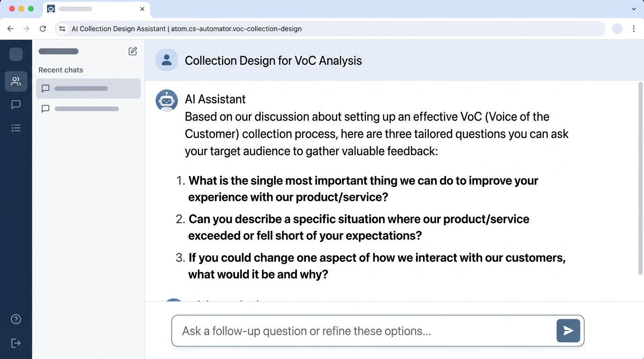This screenshot has height=359, width=644.
Task: Click the site info icon in address bar
Action: tap(62, 29)
